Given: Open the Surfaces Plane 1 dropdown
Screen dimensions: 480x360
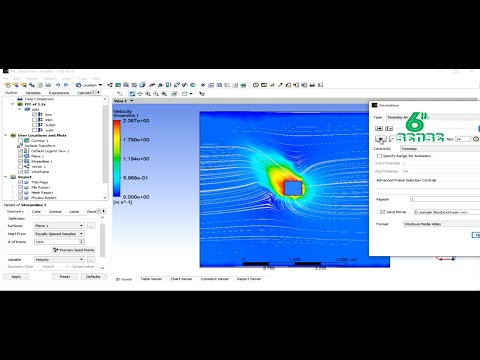Looking at the screenshot, I should pos(59,226).
